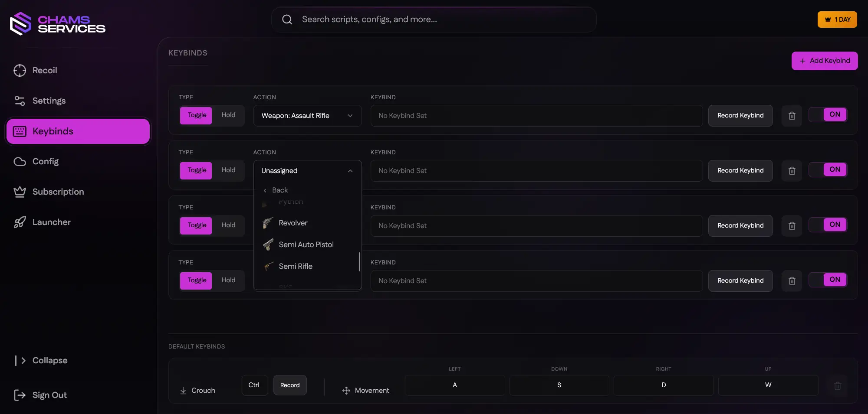Click the search magnifier icon
The height and width of the screenshot is (414, 868).
(x=287, y=20)
